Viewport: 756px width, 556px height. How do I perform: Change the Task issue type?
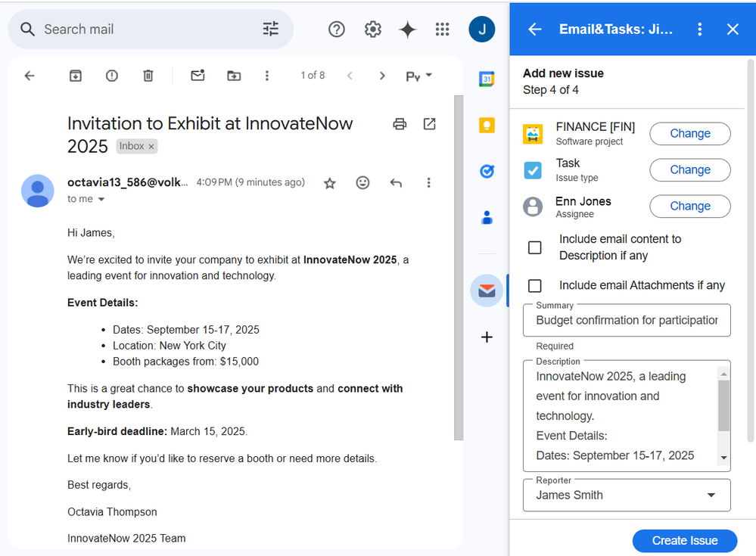690,169
